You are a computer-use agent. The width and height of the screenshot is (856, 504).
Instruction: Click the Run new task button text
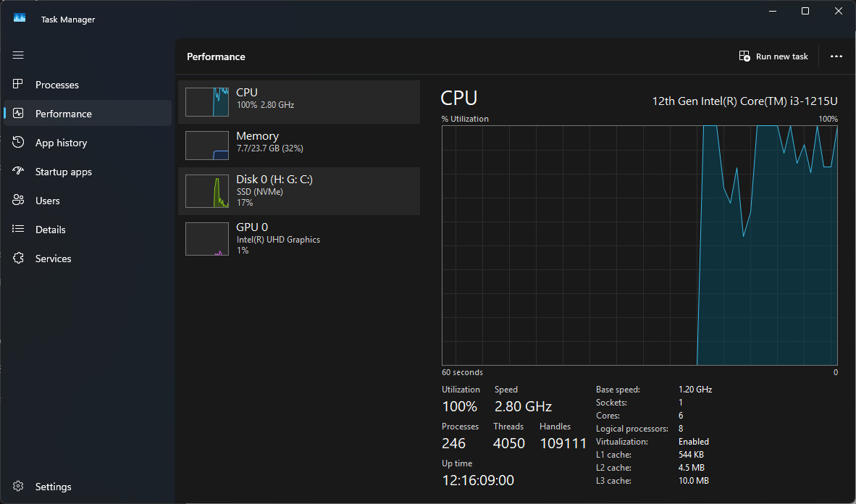[x=781, y=56]
